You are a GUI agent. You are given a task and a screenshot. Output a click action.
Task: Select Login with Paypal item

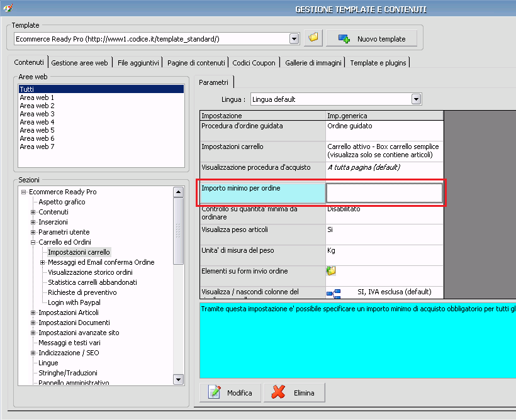(x=74, y=302)
